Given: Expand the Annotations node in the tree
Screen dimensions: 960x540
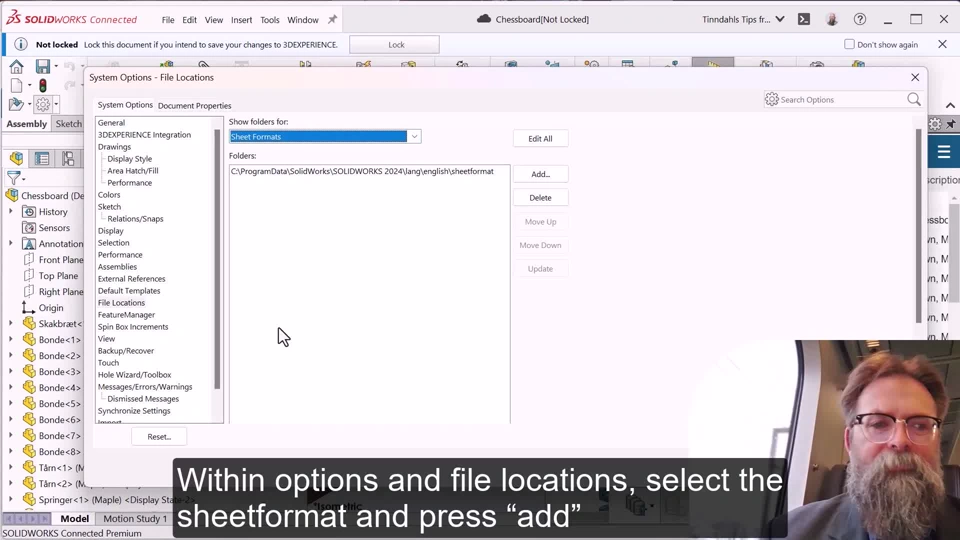Looking at the screenshot, I should 10,244.
